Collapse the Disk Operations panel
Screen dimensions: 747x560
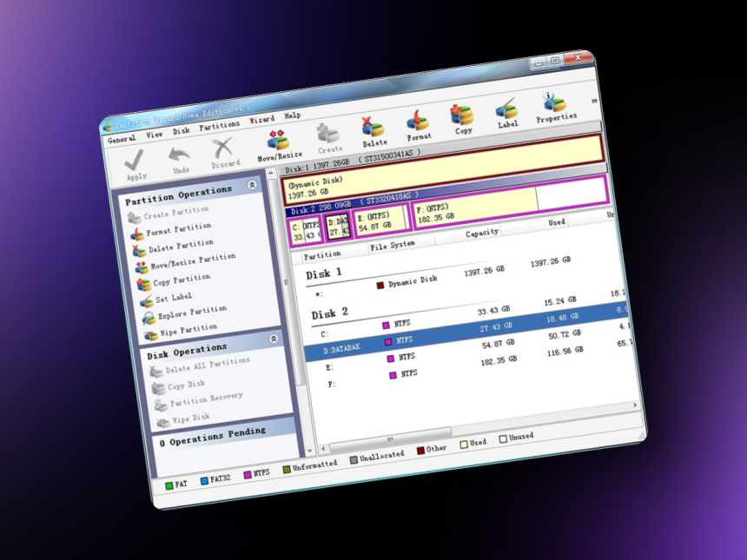coord(274,339)
